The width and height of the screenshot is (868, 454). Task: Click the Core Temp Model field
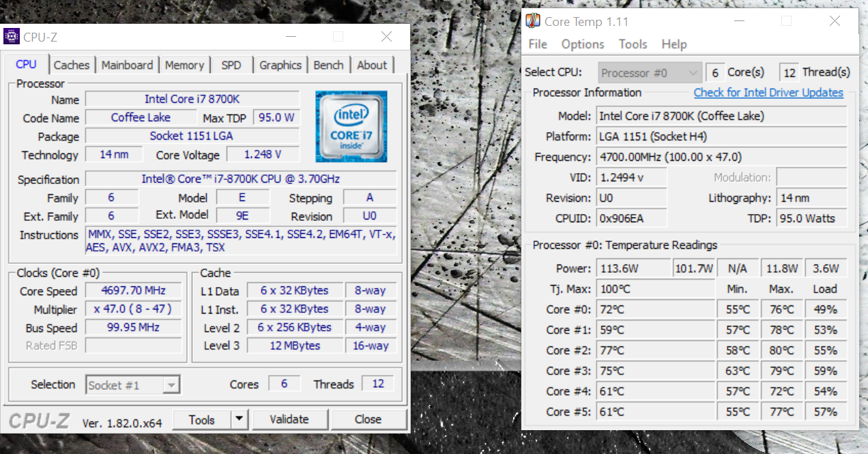tap(722, 116)
